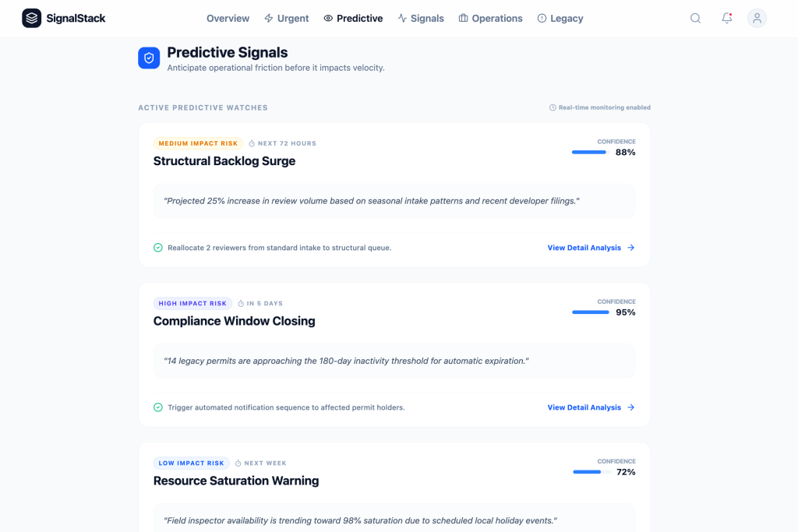
Task: Navigate to the Operations tab
Action: coord(490,18)
